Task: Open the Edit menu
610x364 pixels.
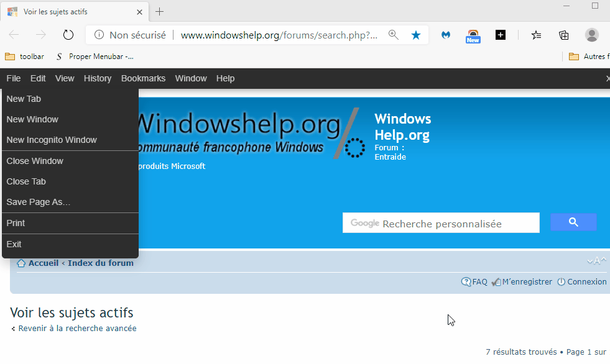Action: [x=38, y=78]
